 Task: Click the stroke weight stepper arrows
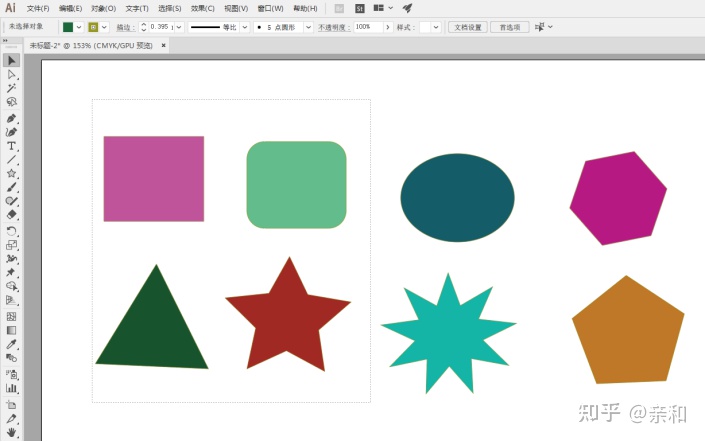143,27
